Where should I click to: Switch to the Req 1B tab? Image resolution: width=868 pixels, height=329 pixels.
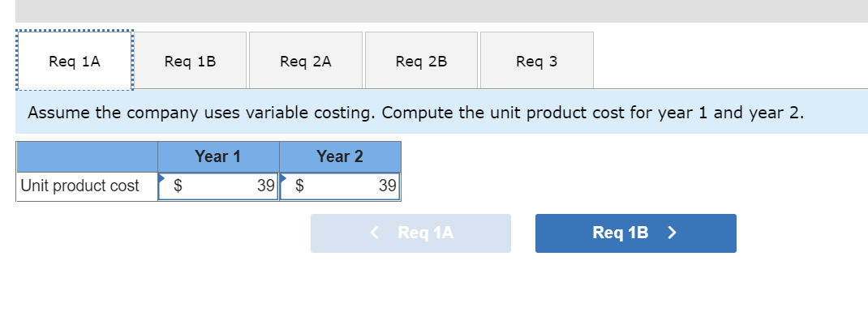tap(190, 61)
